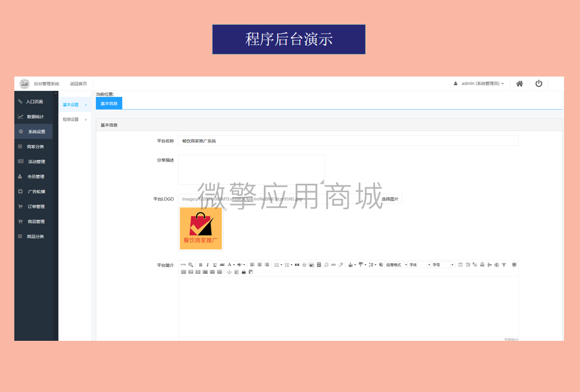Click the Italic formatting icon
Screen dimensions: 580x392
pos(207,265)
